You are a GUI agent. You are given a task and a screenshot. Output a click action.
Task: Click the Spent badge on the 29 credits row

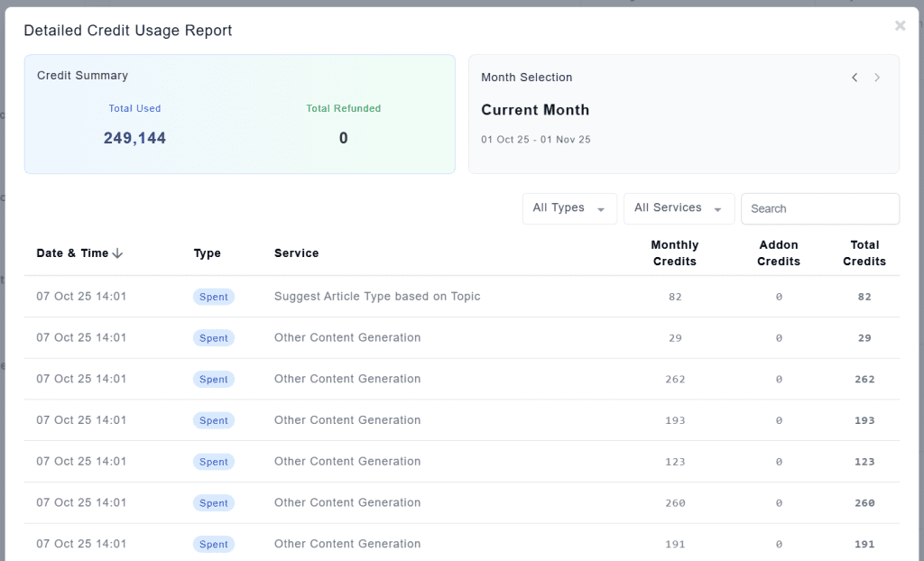pyautogui.click(x=214, y=338)
